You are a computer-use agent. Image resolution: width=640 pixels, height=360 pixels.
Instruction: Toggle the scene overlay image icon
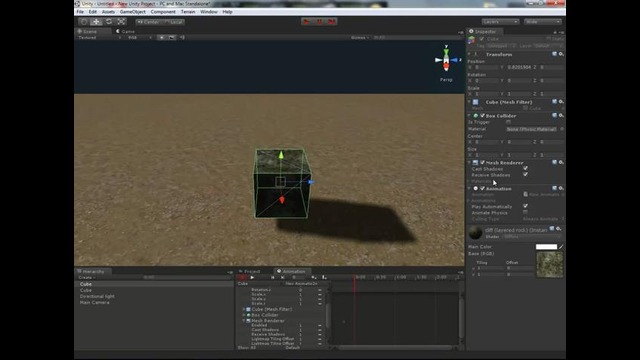click(x=172, y=38)
